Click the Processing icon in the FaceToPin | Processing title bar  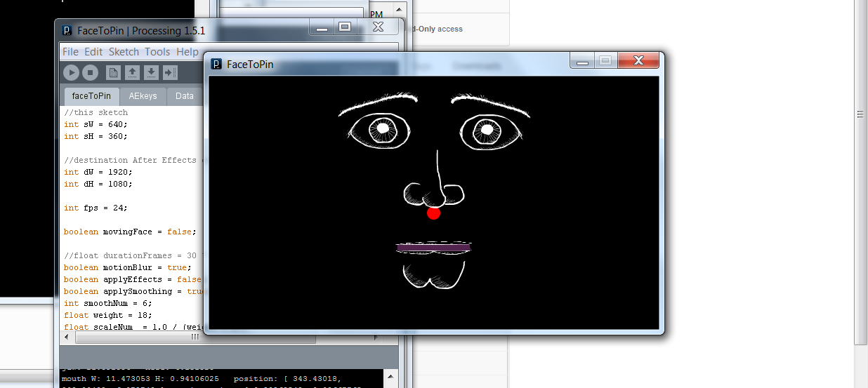pos(67,31)
